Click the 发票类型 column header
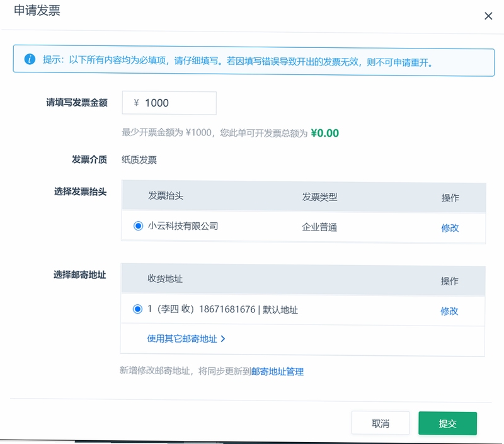 pos(319,196)
